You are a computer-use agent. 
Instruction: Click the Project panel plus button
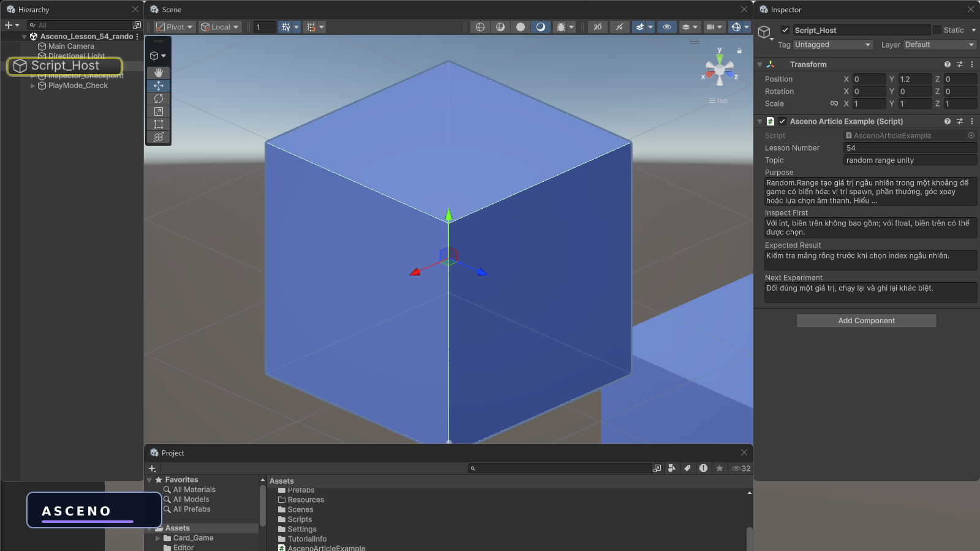(x=152, y=468)
